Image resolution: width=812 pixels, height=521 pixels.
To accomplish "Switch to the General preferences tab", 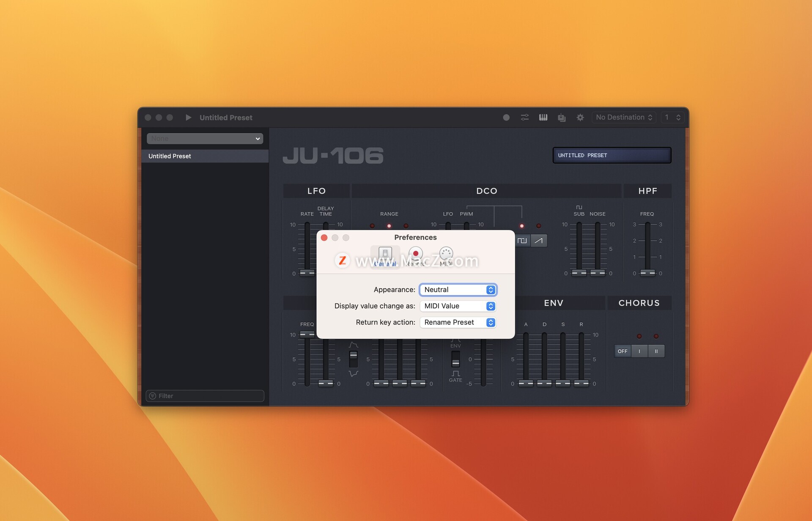I will coord(385,256).
